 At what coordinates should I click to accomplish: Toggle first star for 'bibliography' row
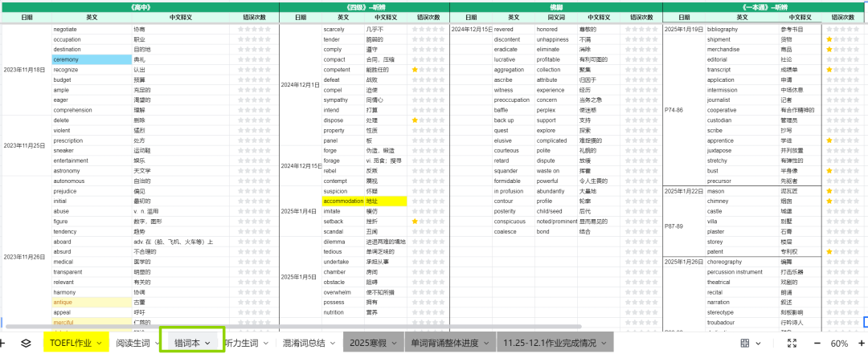829,29
